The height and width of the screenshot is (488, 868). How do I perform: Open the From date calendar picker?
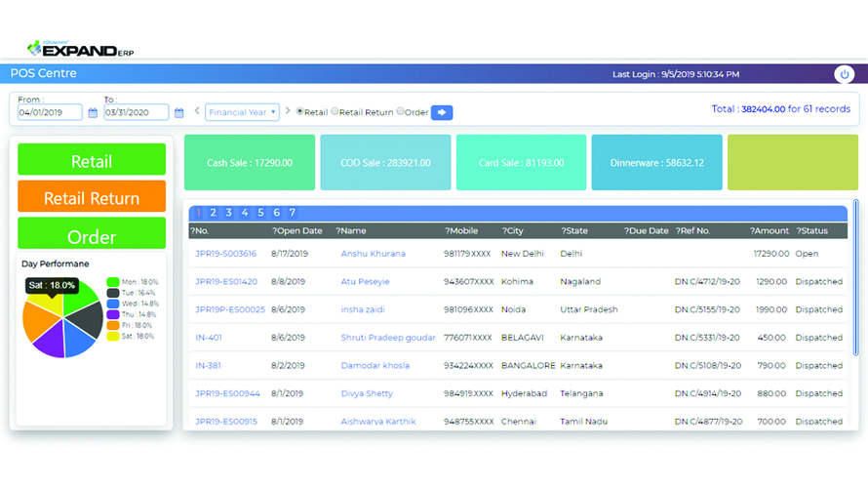(93, 113)
